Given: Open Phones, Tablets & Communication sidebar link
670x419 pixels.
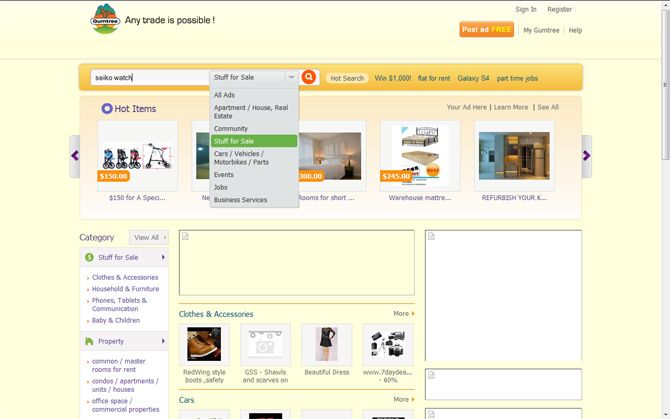Looking at the screenshot, I should click(119, 305).
